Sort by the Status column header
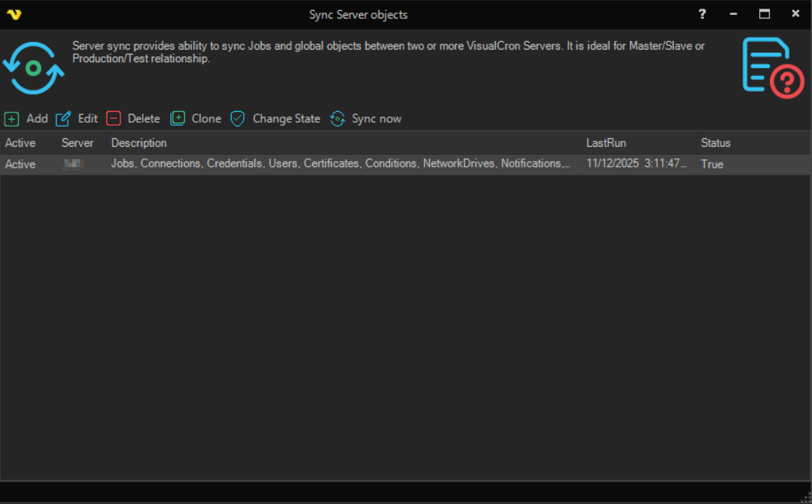This screenshot has height=504, width=812. coord(716,143)
